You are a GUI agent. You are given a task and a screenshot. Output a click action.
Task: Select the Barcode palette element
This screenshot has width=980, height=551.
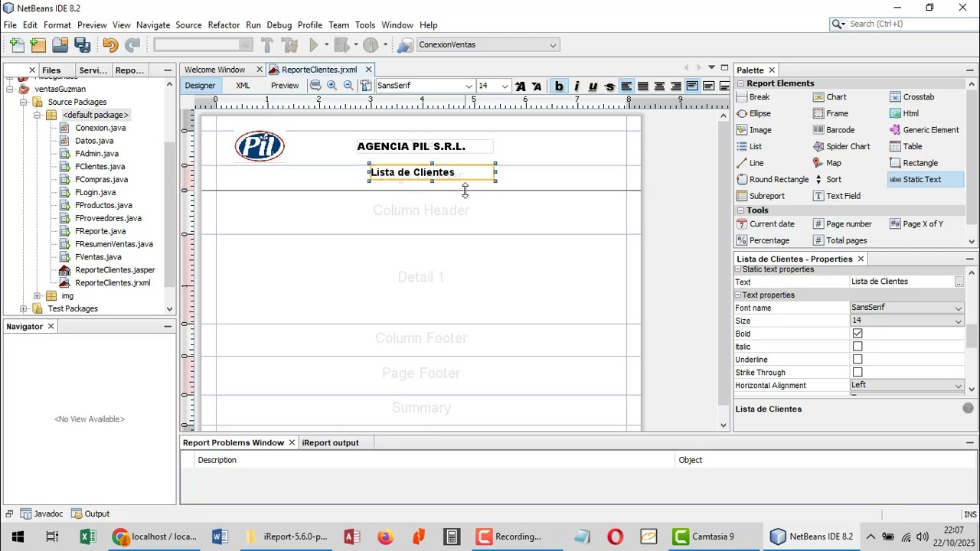pos(834,130)
